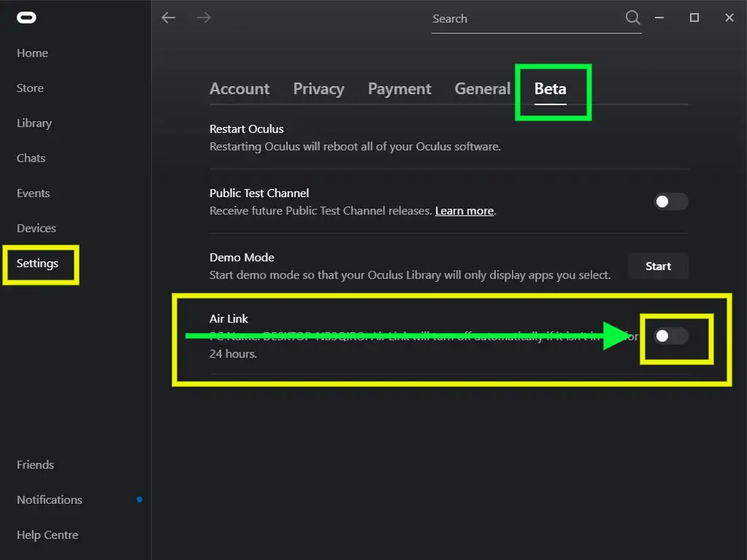Click the Air Link heading text
The width and height of the screenshot is (747, 560).
(229, 318)
